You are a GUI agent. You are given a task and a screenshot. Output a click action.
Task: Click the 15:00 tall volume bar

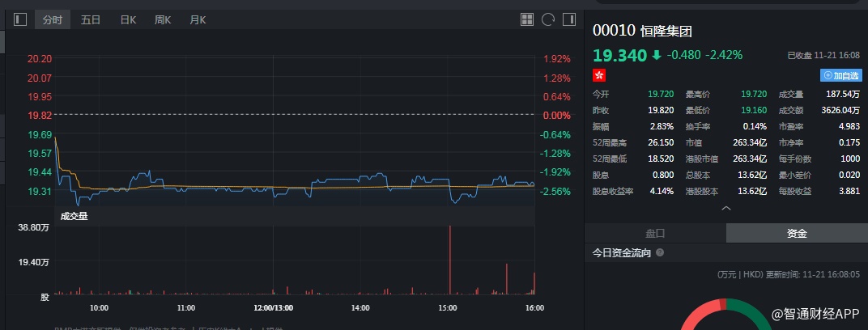tap(449, 259)
